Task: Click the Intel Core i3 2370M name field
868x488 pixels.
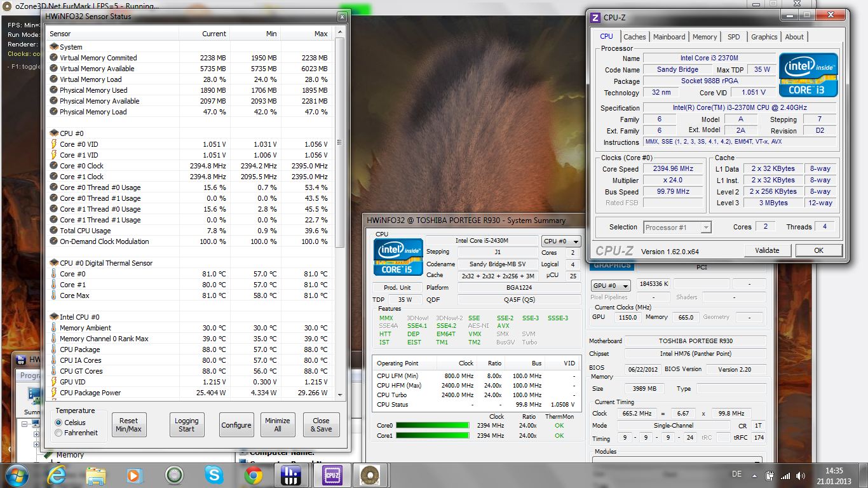Action: (709, 58)
